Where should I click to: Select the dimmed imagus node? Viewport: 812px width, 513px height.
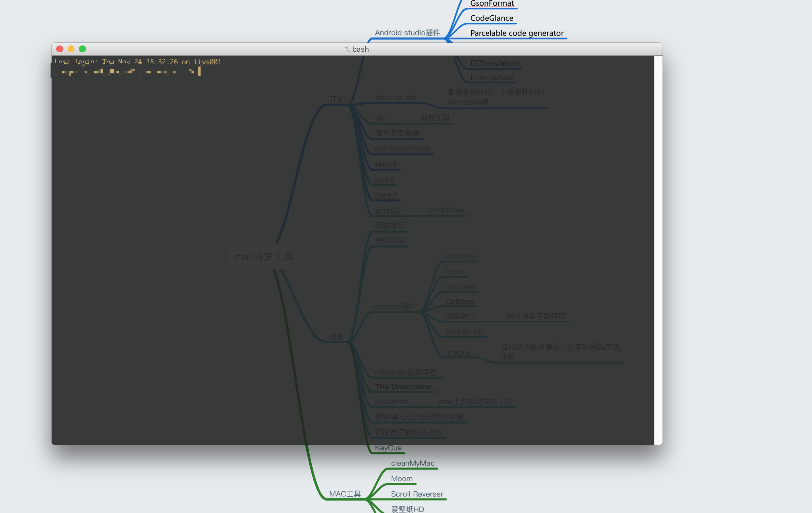(458, 352)
